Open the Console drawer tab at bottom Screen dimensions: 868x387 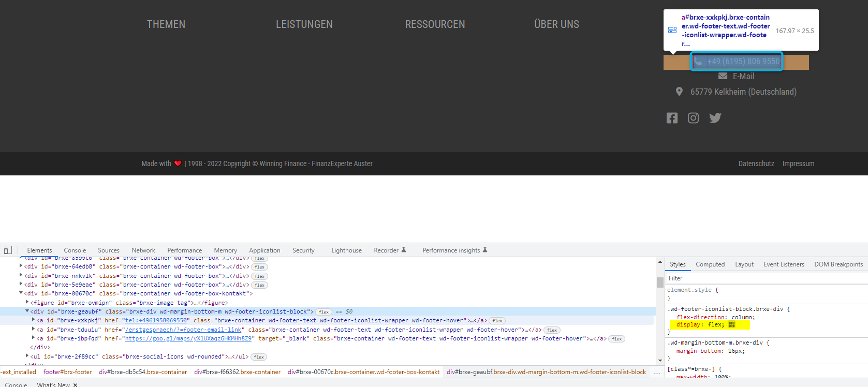[16, 384]
